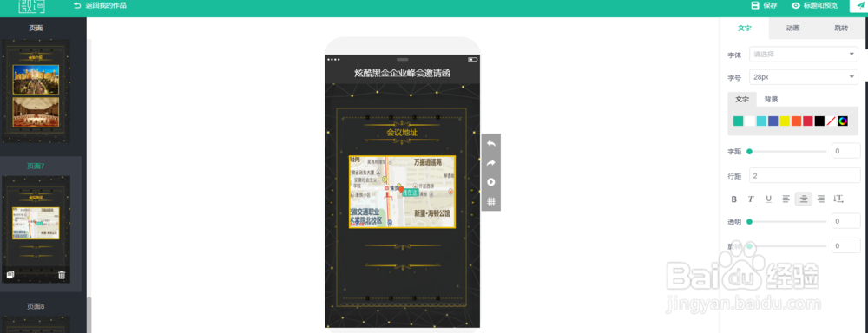Align text to the left
The height and width of the screenshot is (333, 868).
[x=786, y=199]
